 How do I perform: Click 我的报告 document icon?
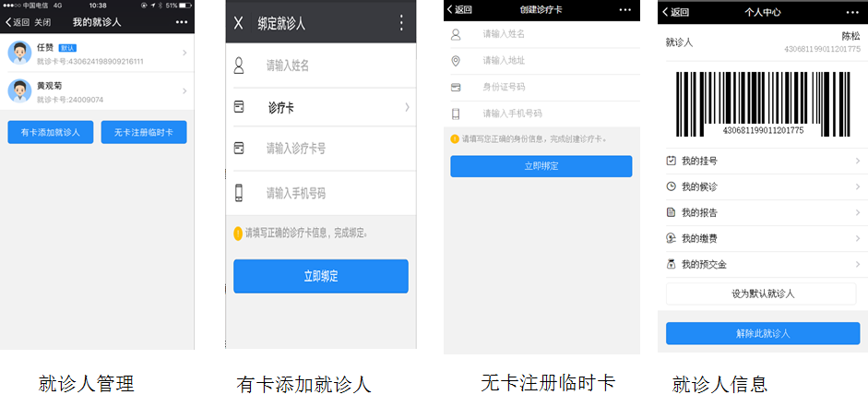pos(671,212)
